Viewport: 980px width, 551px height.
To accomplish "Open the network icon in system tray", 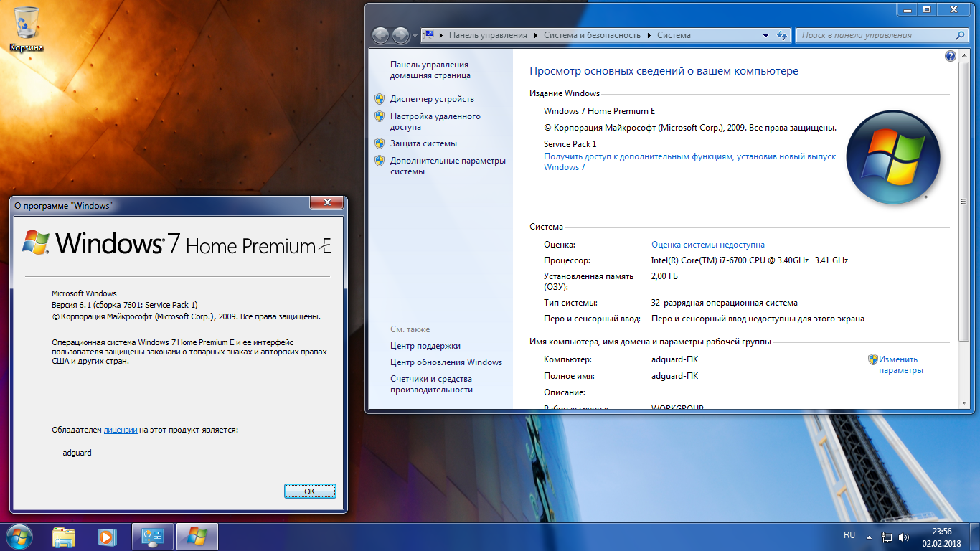I will point(887,537).
